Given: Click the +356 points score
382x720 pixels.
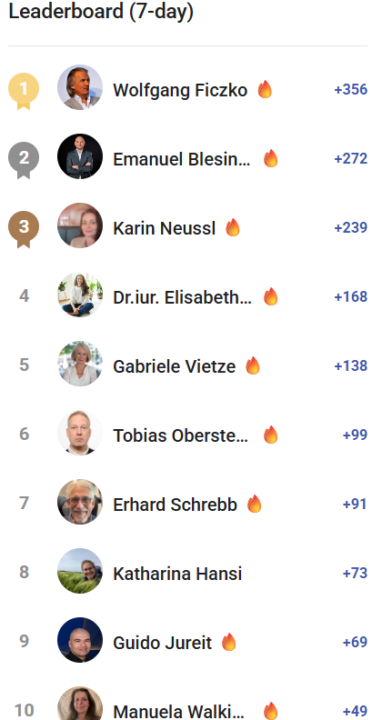Looking at the screenshot, I should coord(351,89).
